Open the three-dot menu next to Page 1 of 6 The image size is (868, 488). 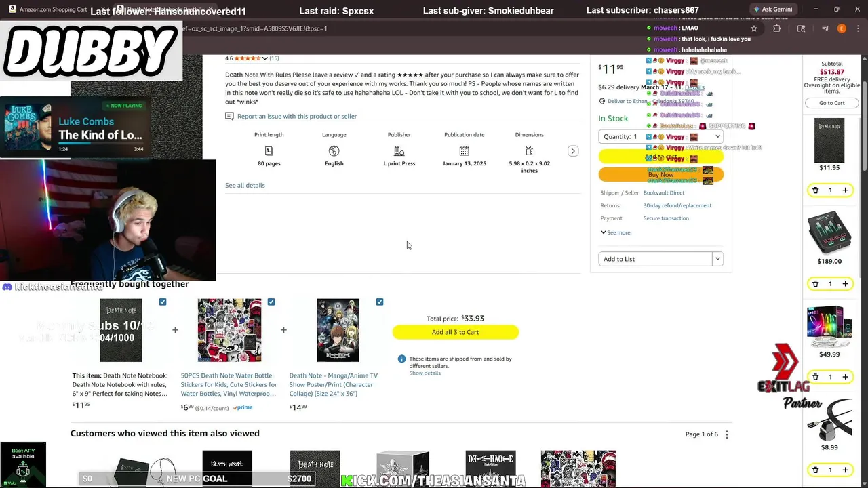tap(727, 434)
